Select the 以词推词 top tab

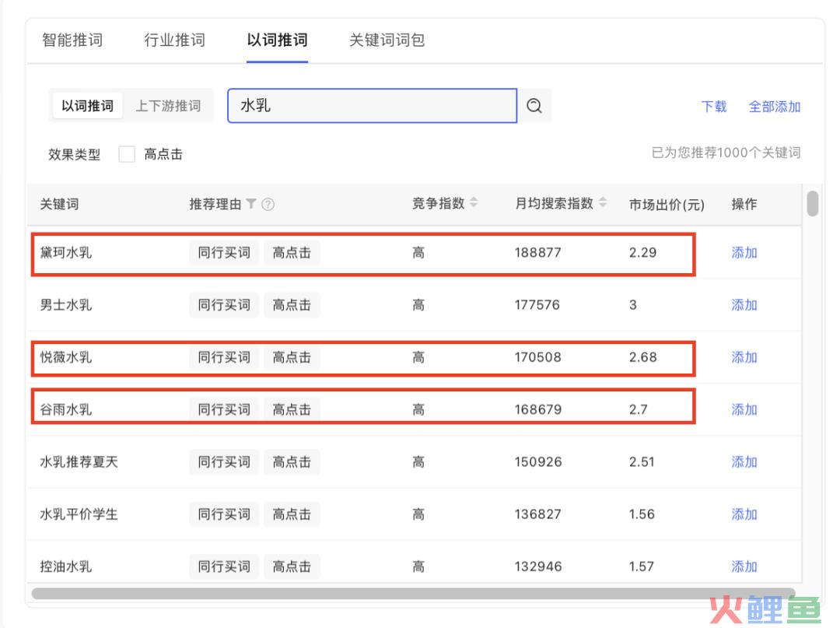277,40
